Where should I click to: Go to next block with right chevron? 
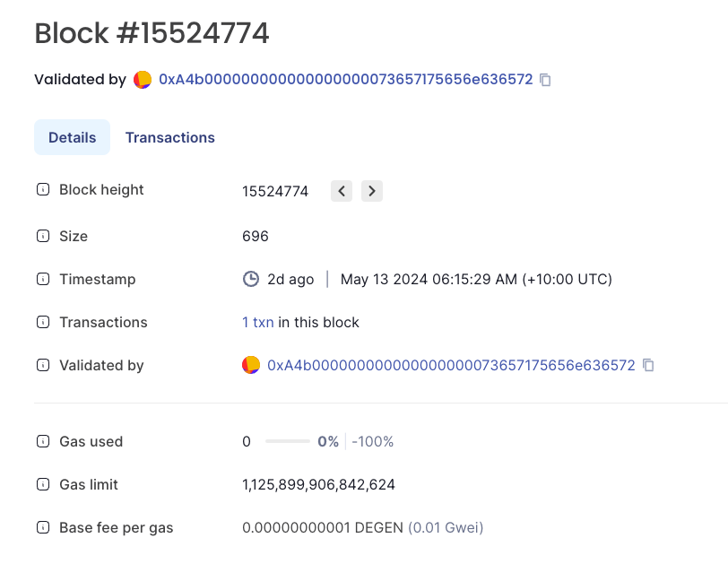click(372, 191)
